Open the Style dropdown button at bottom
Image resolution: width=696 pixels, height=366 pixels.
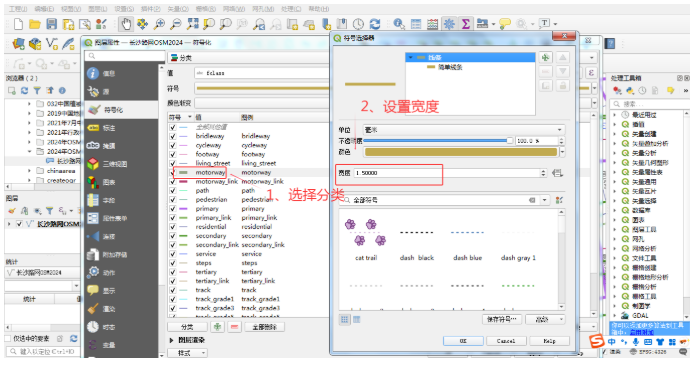point(187,353)
